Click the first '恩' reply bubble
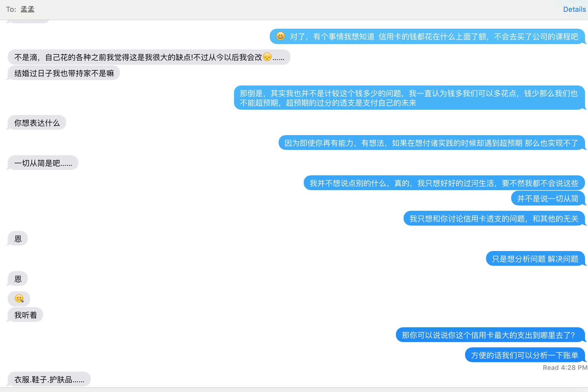This screenshot has height=392, width=588. pos(18,239)
